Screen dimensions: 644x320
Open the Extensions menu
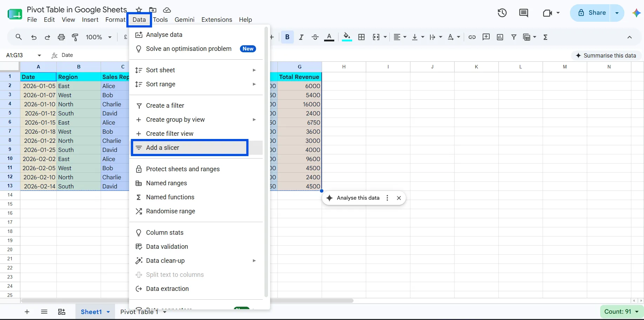217,20
